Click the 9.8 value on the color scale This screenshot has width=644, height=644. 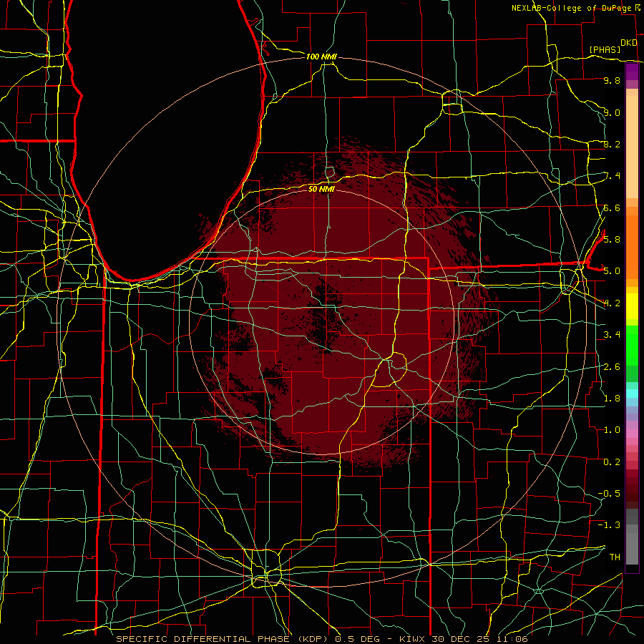point(612,80)
